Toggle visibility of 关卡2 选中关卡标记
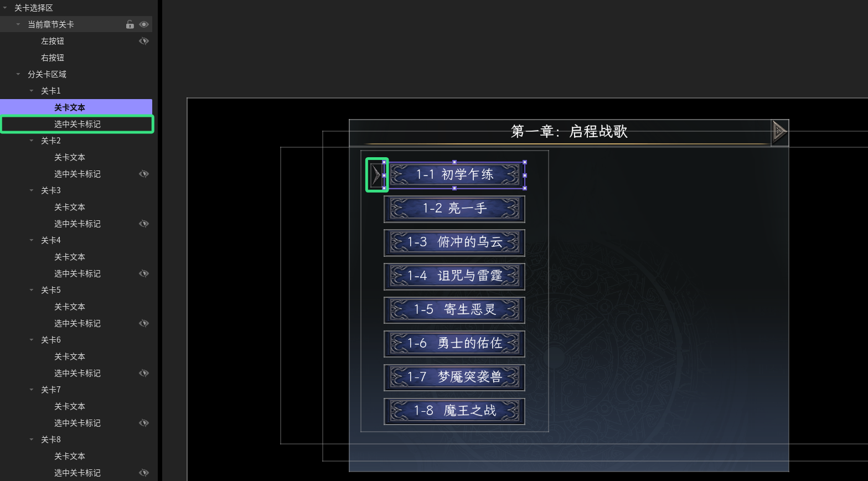Image resolution: width=868 pixels, height=481 pixels. click(x=144, y=174)
